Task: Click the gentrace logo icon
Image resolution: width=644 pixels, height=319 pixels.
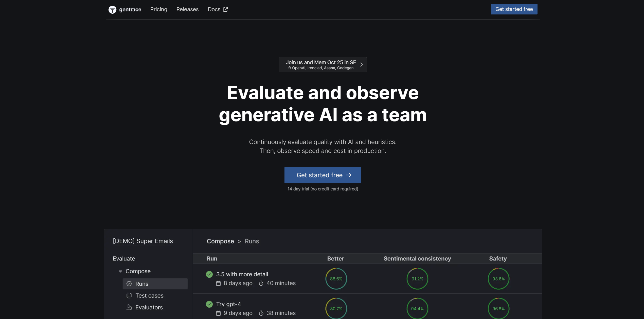Action: [112, 9]
